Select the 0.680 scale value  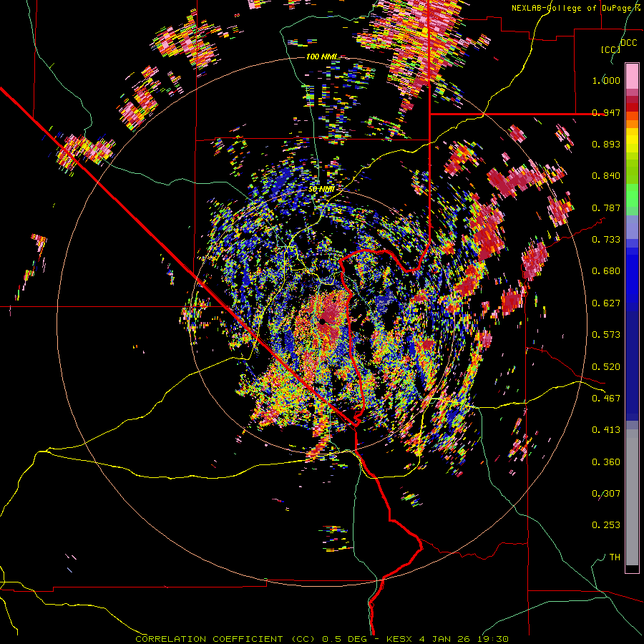(606, 271)
